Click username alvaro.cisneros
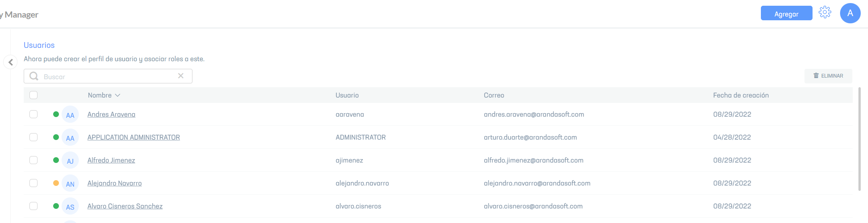 [x=358, y=206]
